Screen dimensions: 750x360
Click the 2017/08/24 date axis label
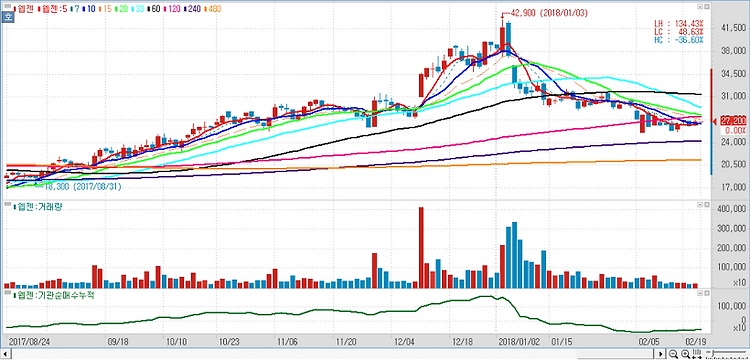29,341
